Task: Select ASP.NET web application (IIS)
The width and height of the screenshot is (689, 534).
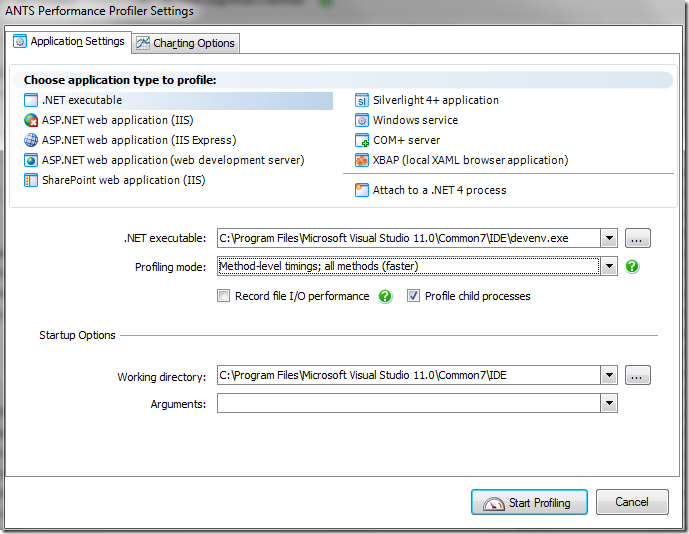Action: click(x=109, y=120)
